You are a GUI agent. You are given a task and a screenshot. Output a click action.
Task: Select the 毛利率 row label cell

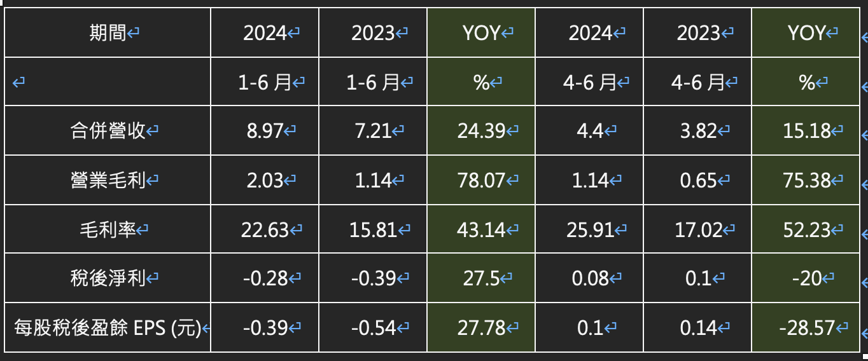(x=108, y=229)
